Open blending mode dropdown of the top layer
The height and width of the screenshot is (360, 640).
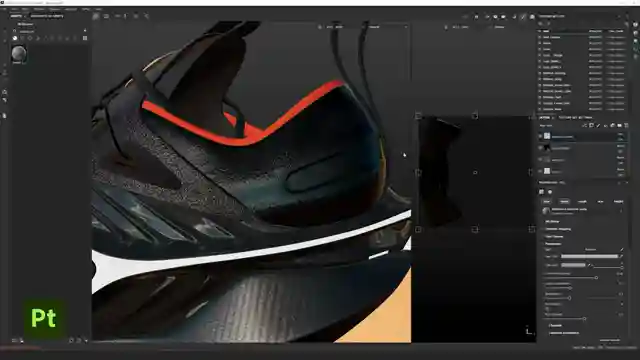pos(620,134)
